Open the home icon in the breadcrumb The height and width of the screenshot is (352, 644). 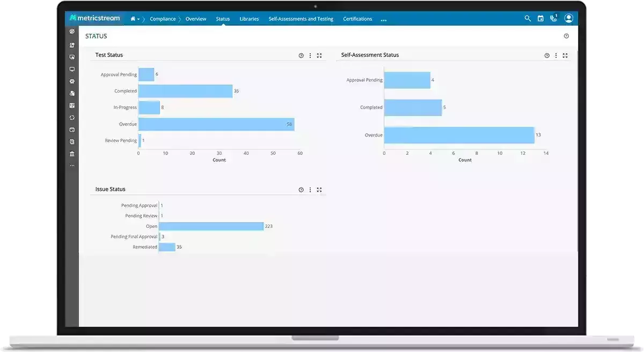133,19
